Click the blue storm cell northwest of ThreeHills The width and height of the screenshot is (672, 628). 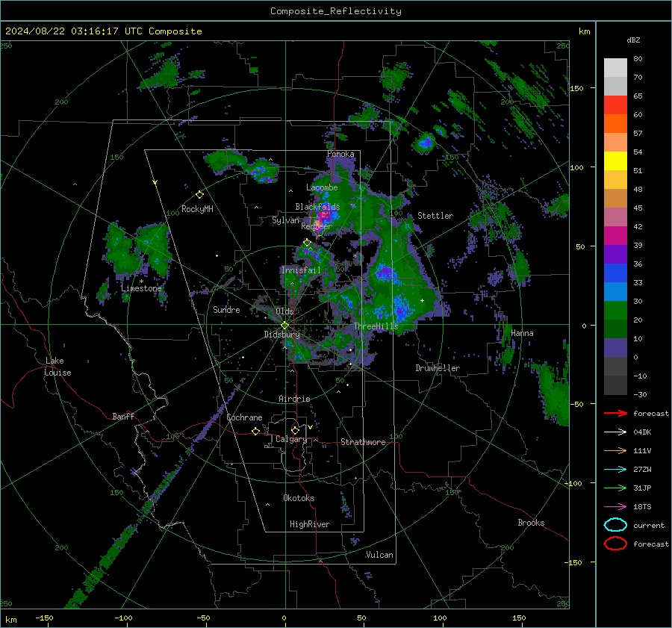tap(385, 273)
